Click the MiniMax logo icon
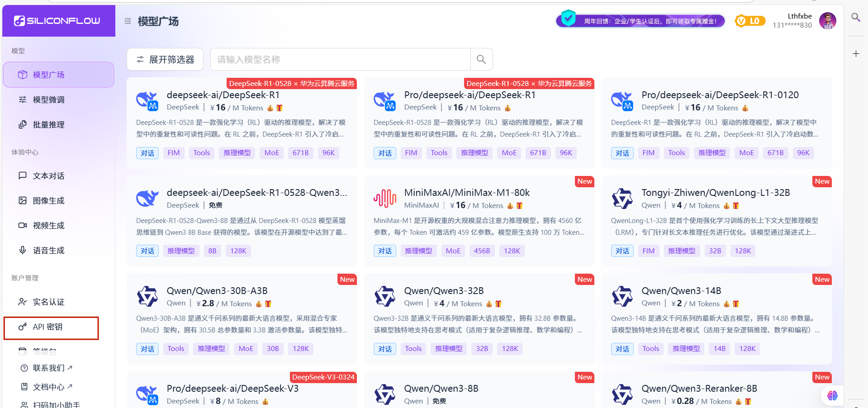 (385, 199)
